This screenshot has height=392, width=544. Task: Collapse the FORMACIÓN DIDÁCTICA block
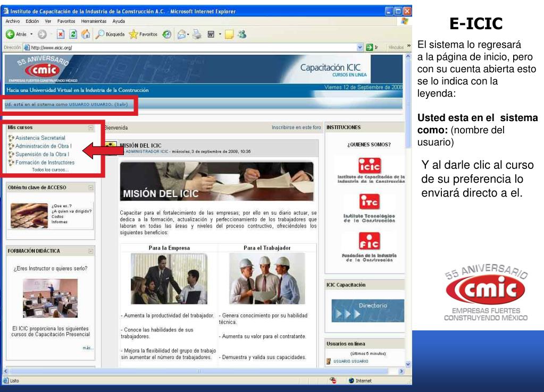click(x=91, y=251)
